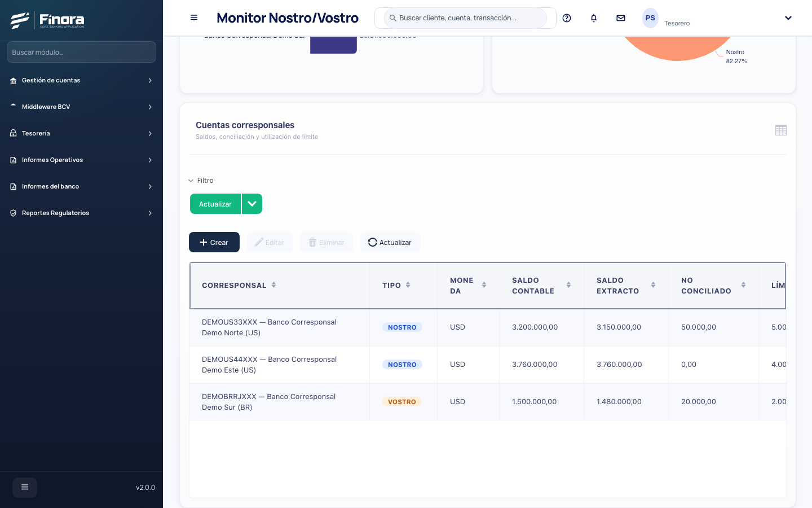Open the help question-mark icon

[567, 18]
